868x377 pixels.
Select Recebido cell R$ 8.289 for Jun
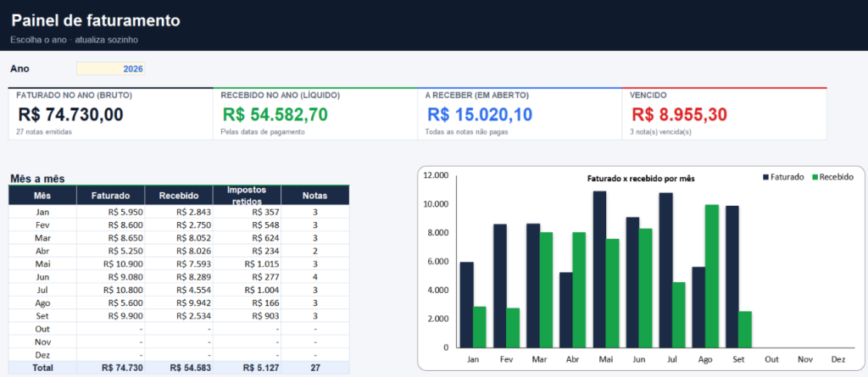179,277
